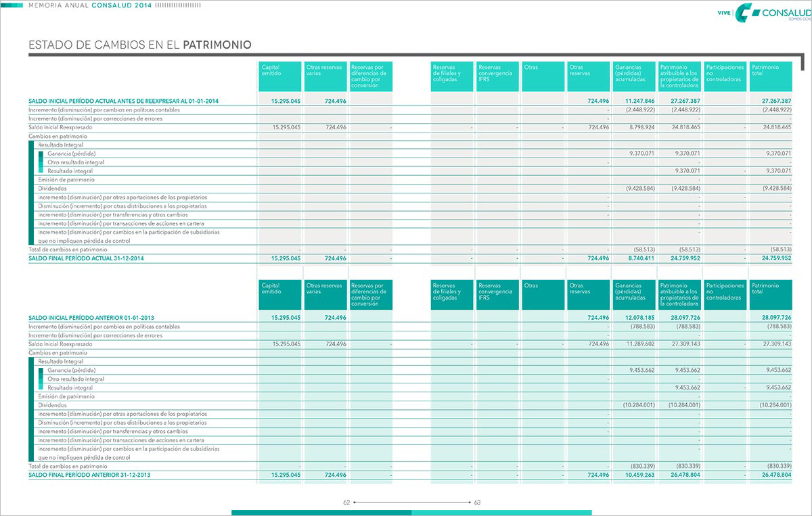
Task: Click (58.513) in the Patrimonio total column
Action: pyautogui.click(x=781, y=249)
